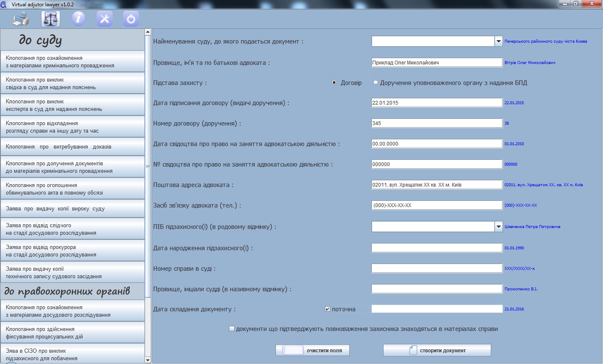Minimize the Virtual adjutor lawyer window
This screenshot has width=603, height=364.
(565, 4)
